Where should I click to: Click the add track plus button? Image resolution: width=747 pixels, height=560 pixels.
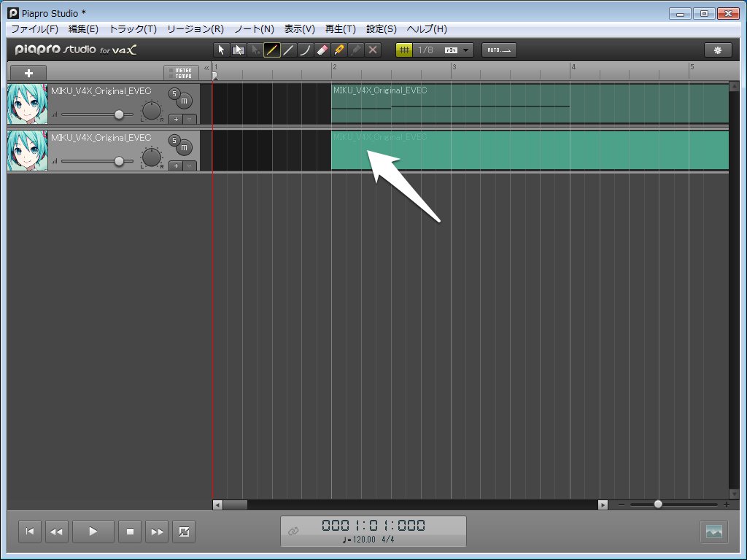click(x=28, y=73)
